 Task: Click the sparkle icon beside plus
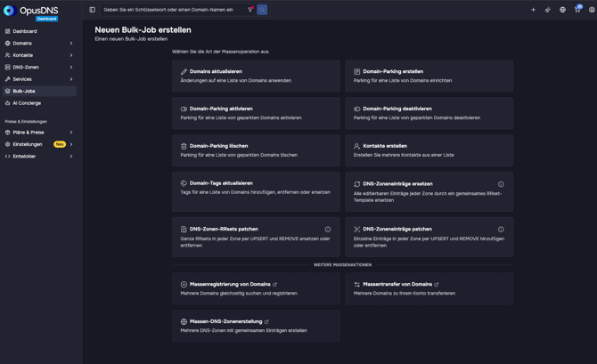(x=547, y=10)
